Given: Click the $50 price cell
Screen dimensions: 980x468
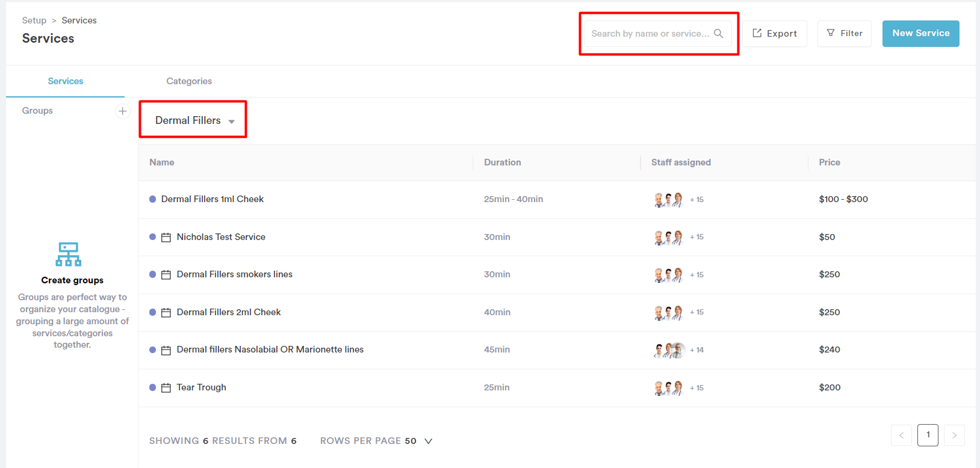Looking at the screenshot, I should (827, 237).
